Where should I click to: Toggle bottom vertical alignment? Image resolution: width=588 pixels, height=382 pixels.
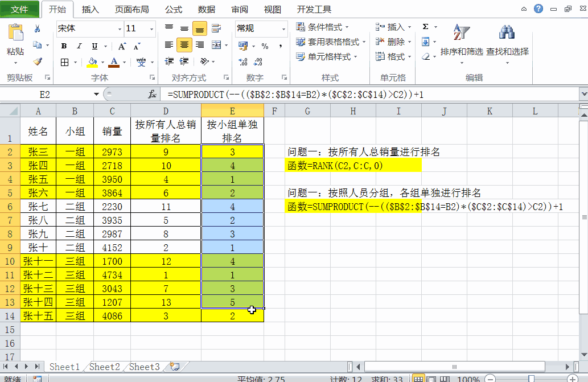coord(199,28)
